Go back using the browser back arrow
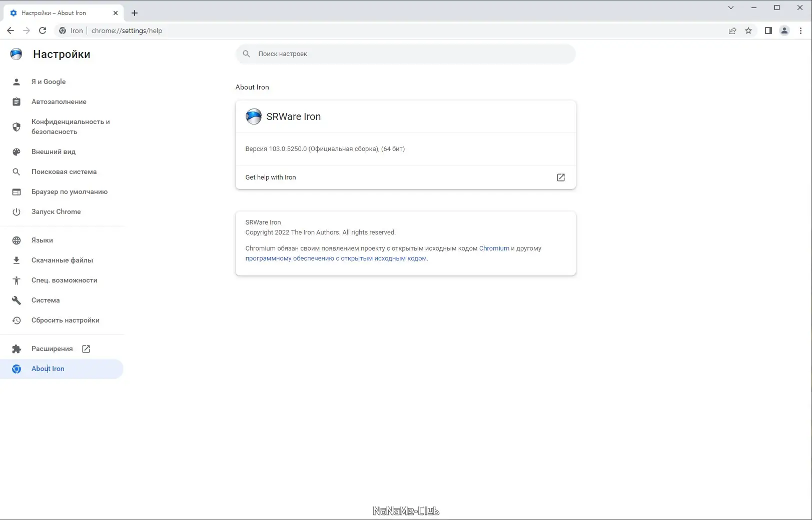The image size is (812, 520). 11,30
